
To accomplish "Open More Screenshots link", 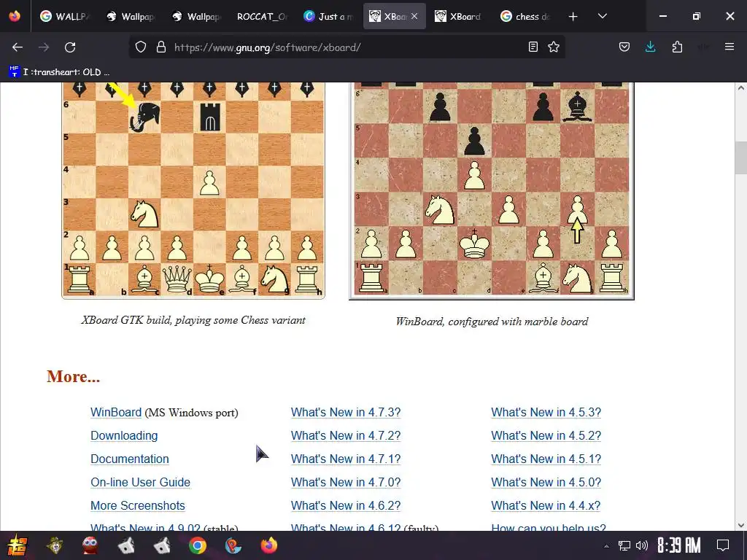I will [x=138, y=506].
